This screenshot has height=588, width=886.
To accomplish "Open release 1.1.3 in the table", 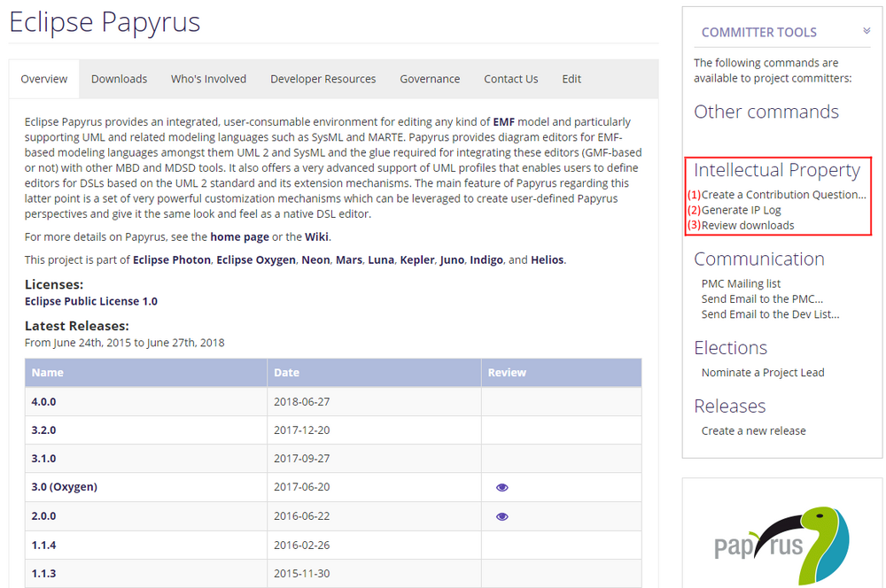I will pyautogui.click(x=43, y=574).
